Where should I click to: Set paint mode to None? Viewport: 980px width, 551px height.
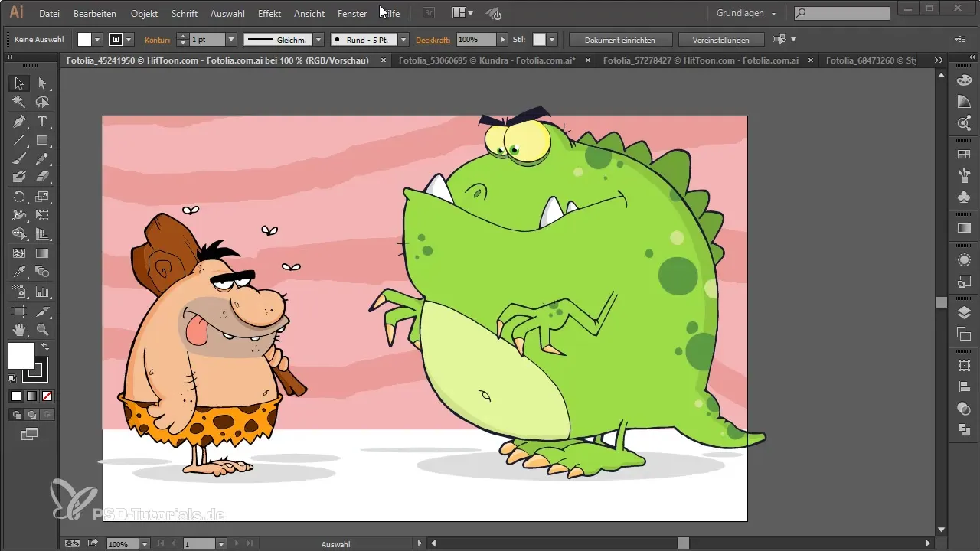pos(47,396)
